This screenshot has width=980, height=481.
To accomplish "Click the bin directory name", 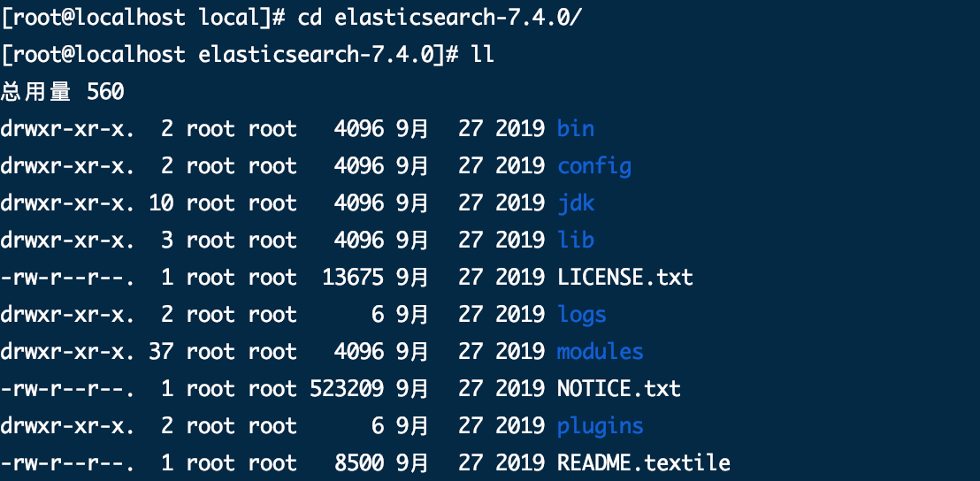I will tap(576, 129).
